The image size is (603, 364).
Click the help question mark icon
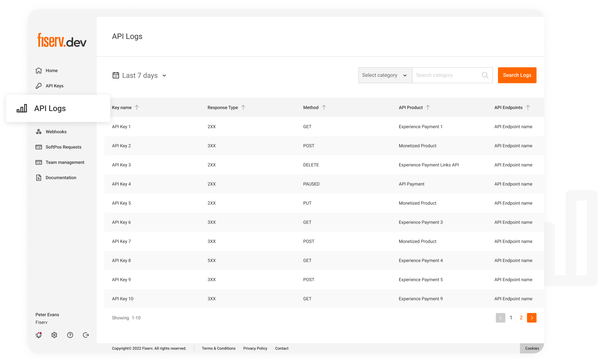(70, 335)
